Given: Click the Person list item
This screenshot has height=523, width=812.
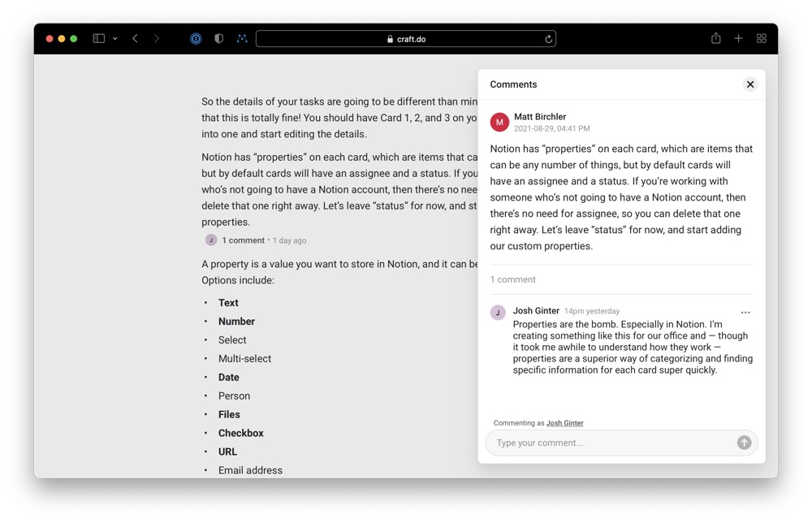Looking at the screenshot, I should coord(234,396).
